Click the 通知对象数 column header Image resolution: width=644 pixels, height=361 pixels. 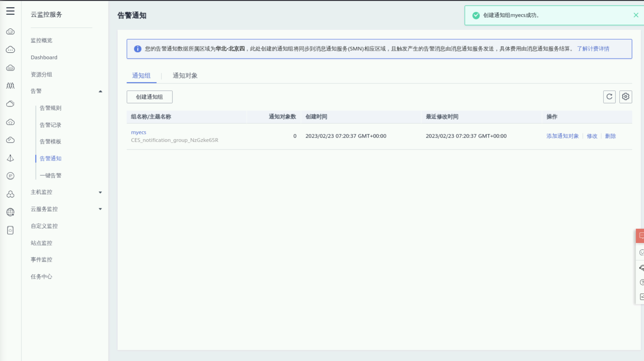click(x=283, y=117)
